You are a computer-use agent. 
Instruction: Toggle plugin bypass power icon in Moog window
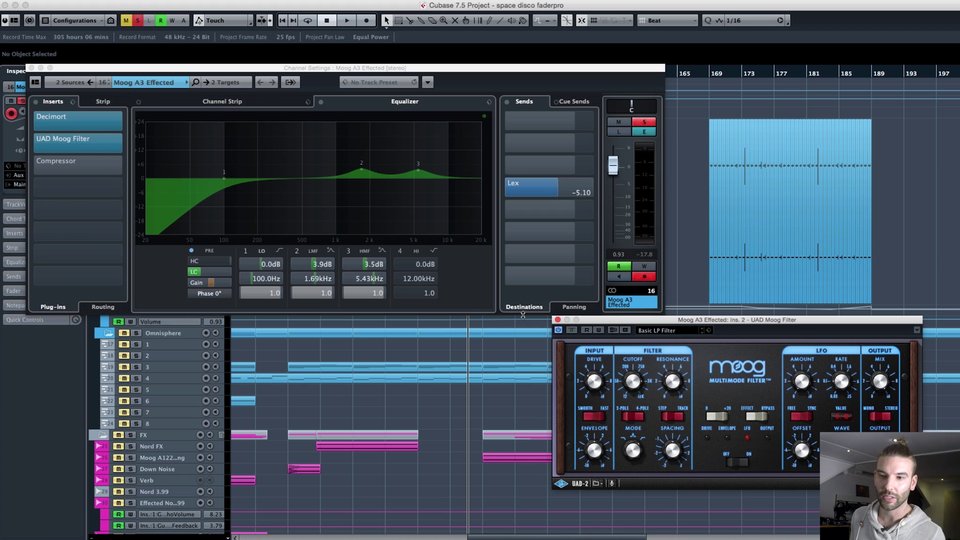point(558,330)
